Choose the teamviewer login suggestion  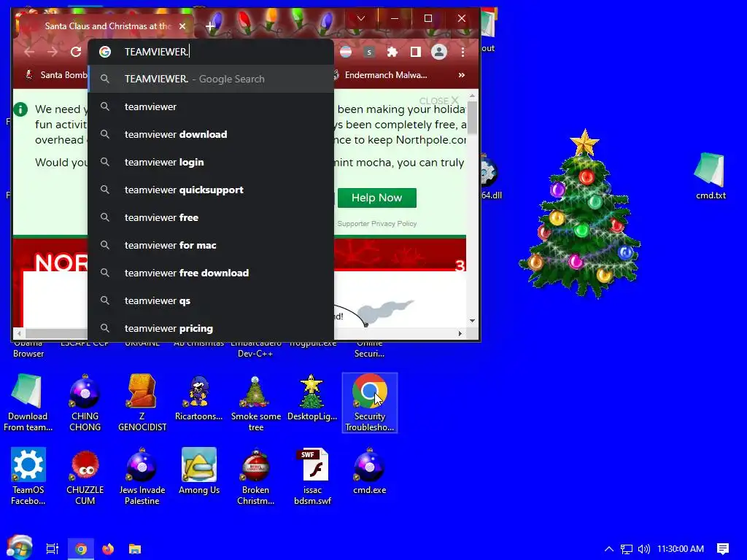pos(211,162)
